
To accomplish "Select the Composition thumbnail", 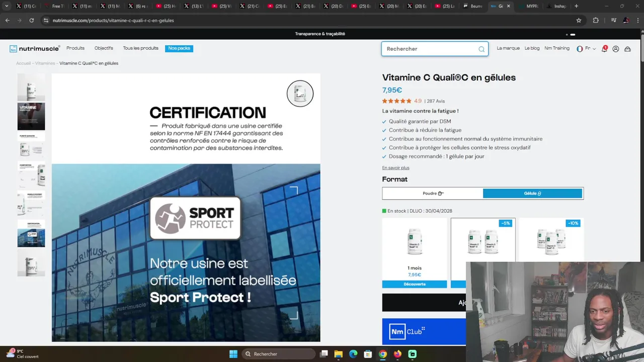I will coord(31,175).
